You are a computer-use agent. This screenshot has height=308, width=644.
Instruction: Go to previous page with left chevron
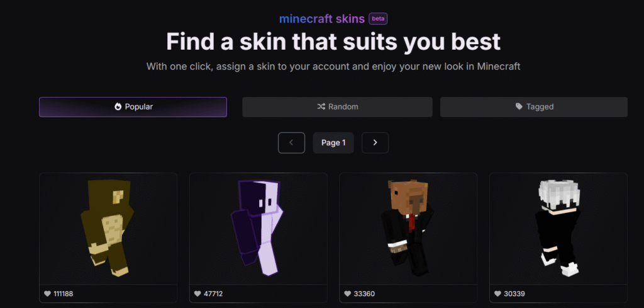[292, 143]
